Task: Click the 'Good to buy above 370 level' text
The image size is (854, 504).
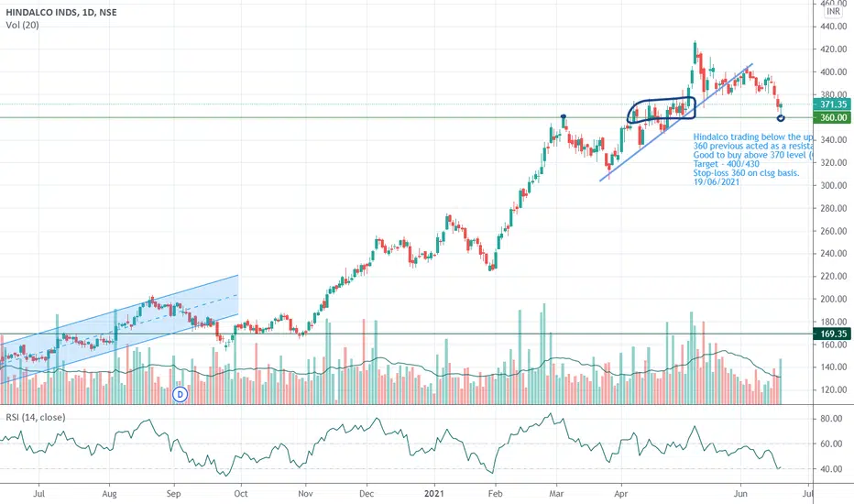Action: click(x=752, y=155)
